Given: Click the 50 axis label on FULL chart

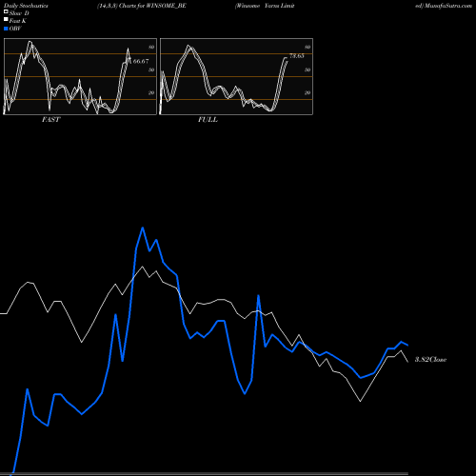Looking at the screenshot, I should [x=307, y=69].
